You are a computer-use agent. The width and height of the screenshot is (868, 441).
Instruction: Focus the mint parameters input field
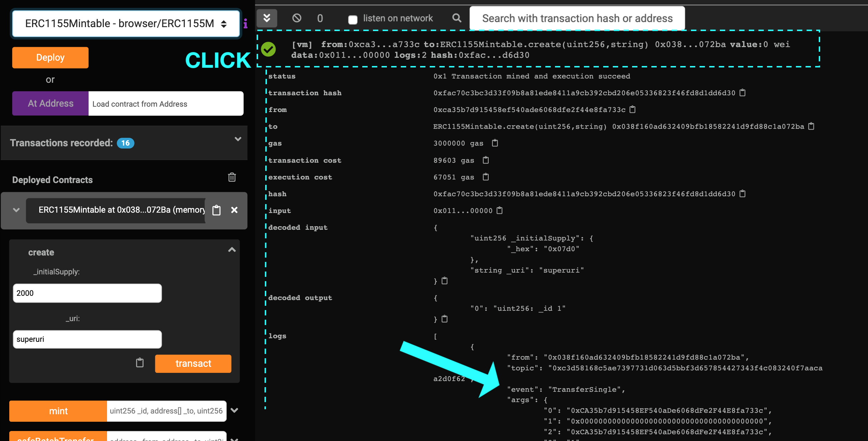[x=167, y=411]
